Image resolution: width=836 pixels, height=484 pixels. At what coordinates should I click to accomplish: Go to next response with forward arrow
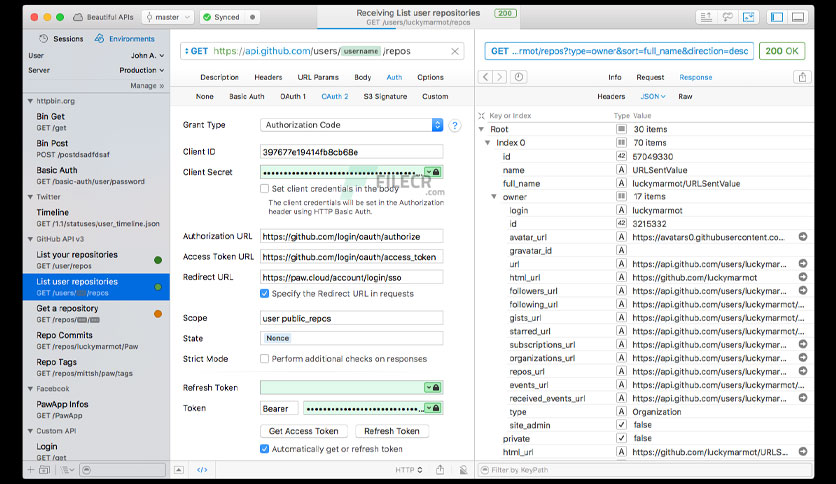coord(500,77)
